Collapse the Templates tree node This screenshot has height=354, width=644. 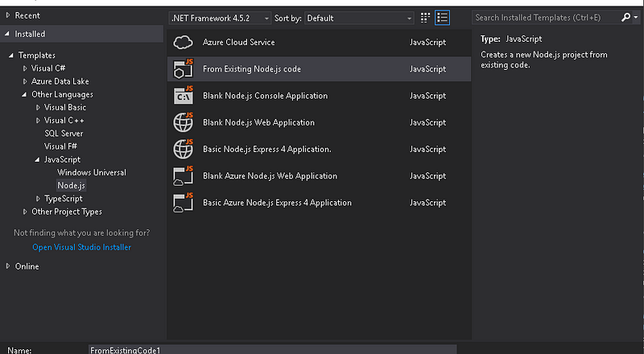pos(11,55)
